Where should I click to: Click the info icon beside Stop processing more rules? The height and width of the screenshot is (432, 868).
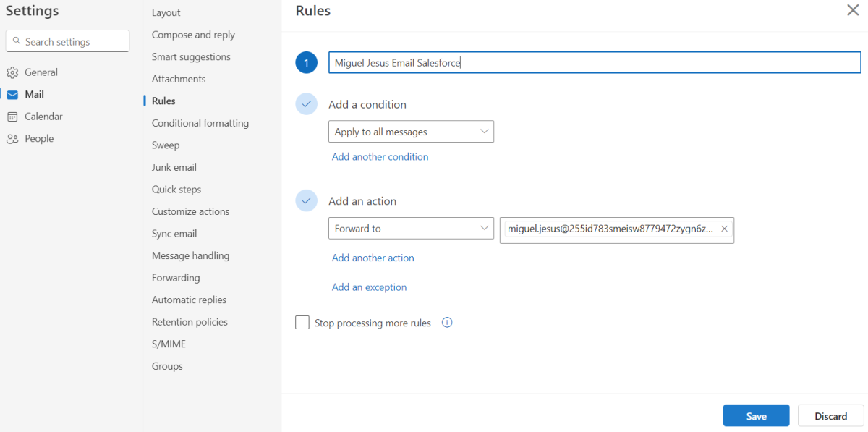coord(447,322)
